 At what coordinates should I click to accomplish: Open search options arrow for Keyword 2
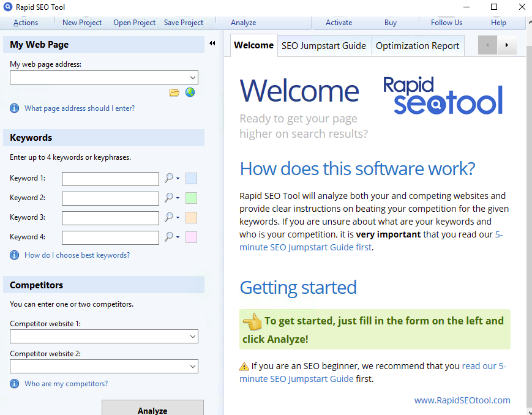point(178,198)
